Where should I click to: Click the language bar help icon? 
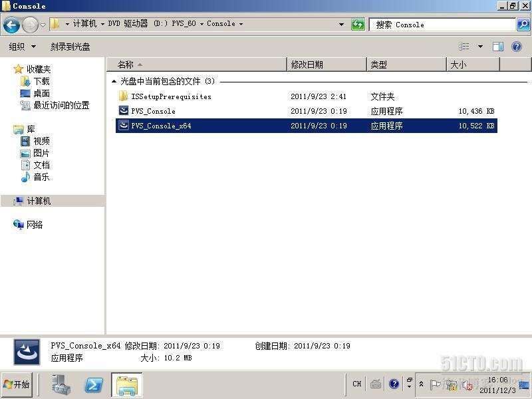(394, 384)
